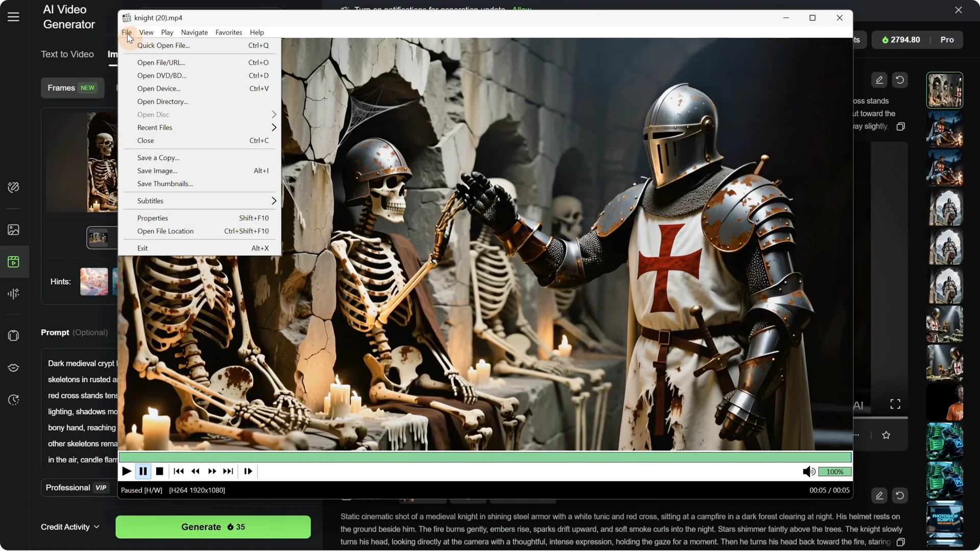Open the audio tool from the sidebar

coord(13,293)
